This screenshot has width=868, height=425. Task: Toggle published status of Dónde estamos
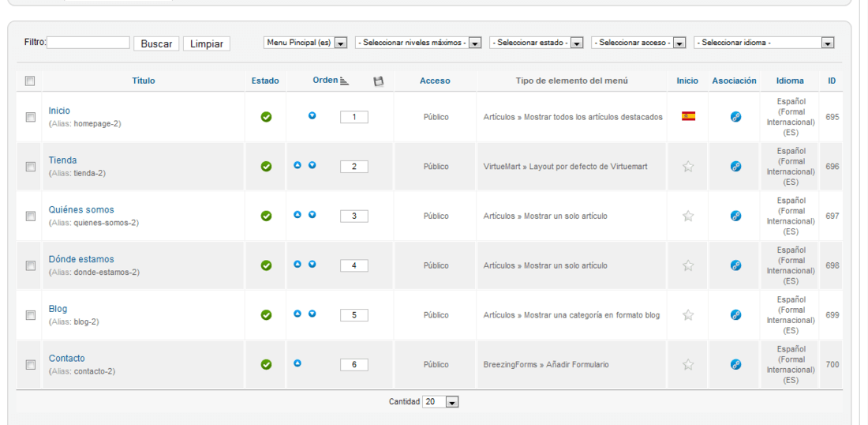tap(266, 265)
